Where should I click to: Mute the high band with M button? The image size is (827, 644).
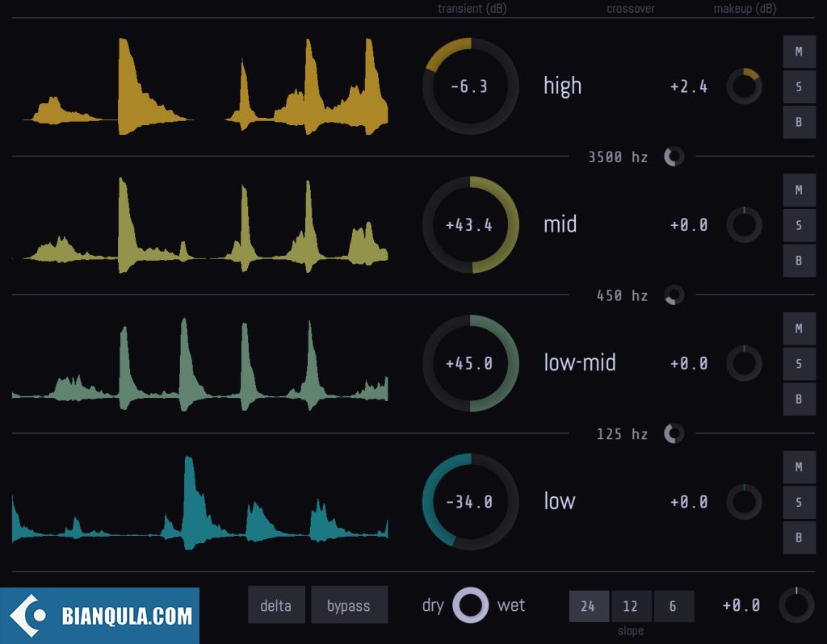(799, 52)
